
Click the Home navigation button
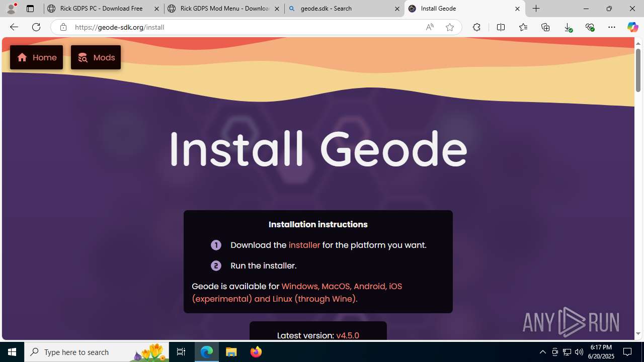(36, 57)
